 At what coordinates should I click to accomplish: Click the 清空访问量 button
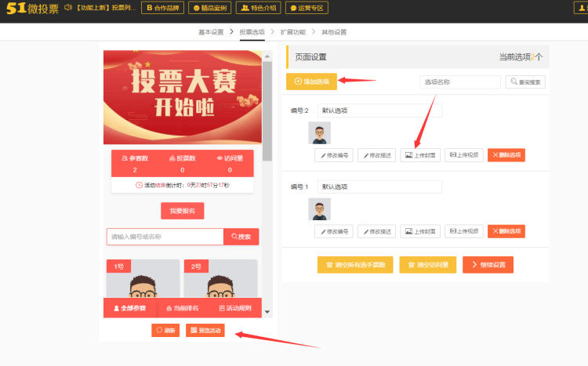[428, 265]
